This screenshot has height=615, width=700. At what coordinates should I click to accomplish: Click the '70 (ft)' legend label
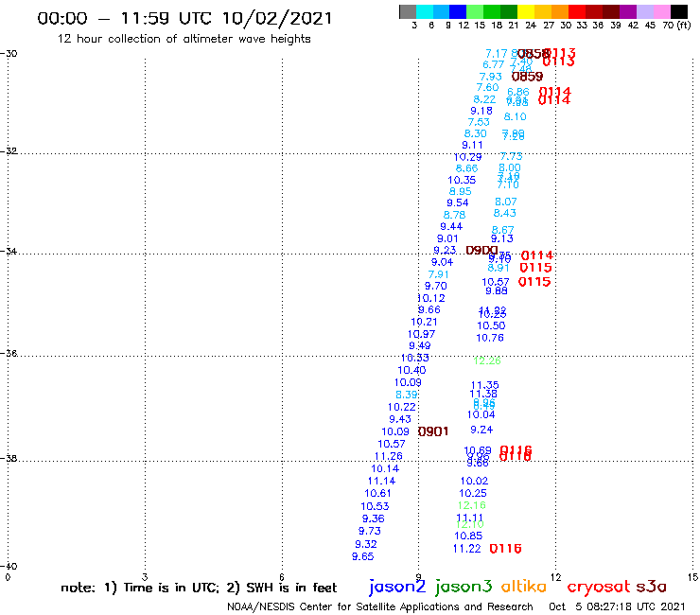pos(676,26)
